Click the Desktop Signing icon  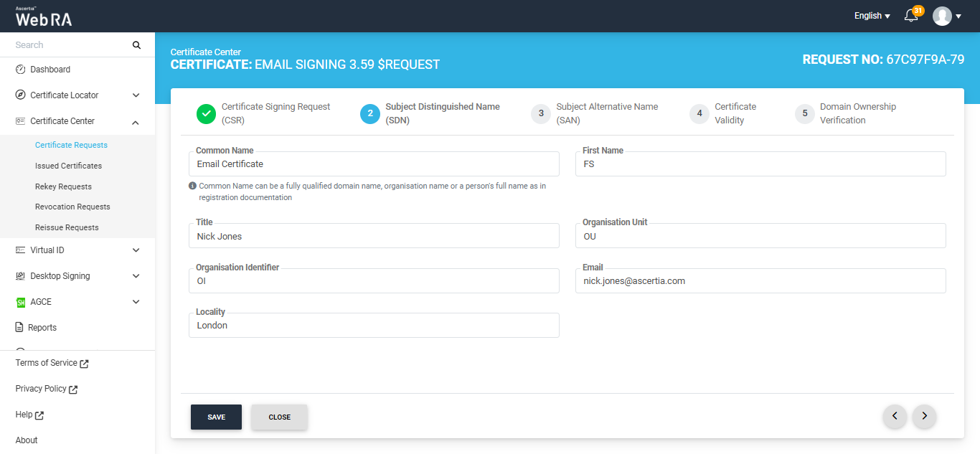pyautogui.click(x=20, y=276)
